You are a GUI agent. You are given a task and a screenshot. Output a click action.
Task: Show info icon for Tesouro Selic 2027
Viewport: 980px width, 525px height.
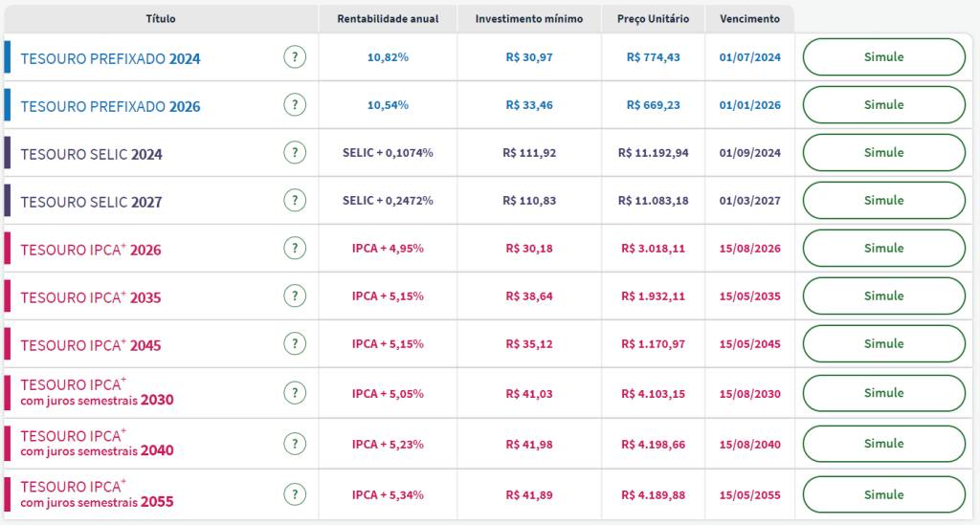[295, 201]
